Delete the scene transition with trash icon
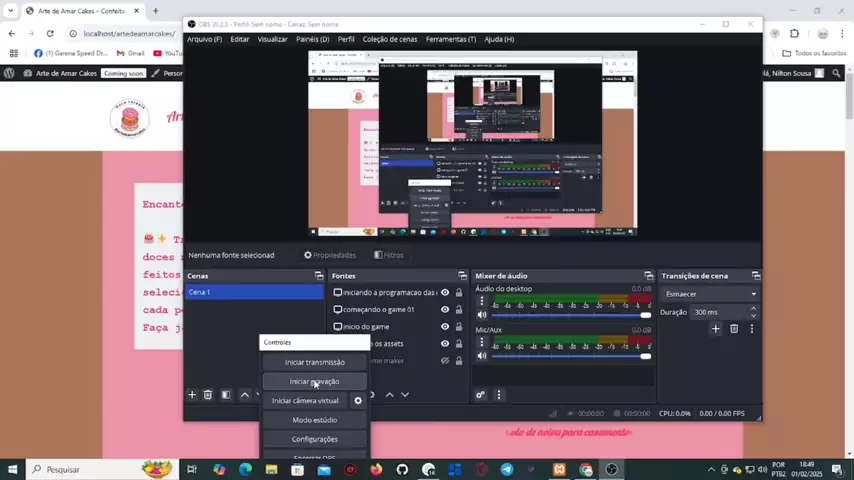The height and width of the screenshot is (480, 854). 734,329
